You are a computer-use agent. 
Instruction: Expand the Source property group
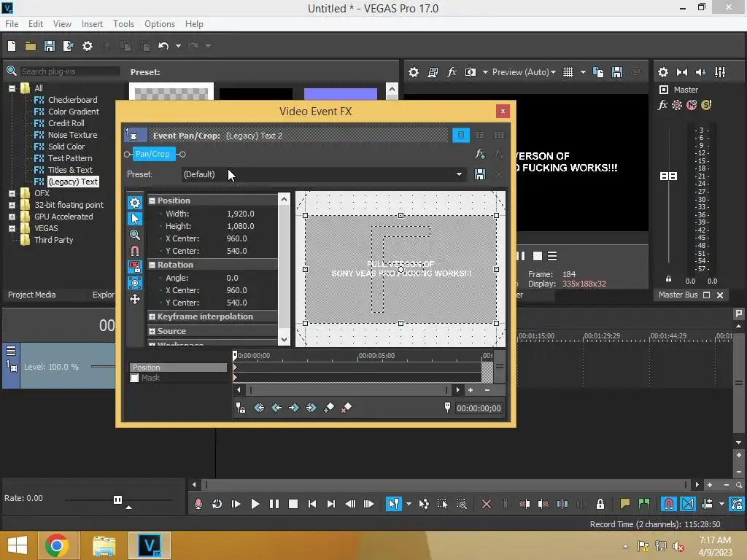[x=152, y=332]
